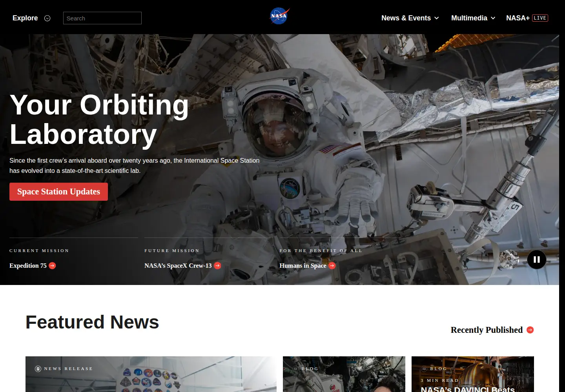The height and width of the screenshot is (392, 565).
Task: Open Recently Published link
Action: coord(492,330)
